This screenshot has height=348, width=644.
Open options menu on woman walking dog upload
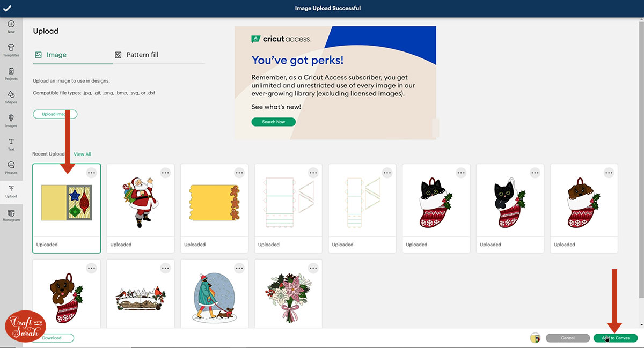[239, 268]
